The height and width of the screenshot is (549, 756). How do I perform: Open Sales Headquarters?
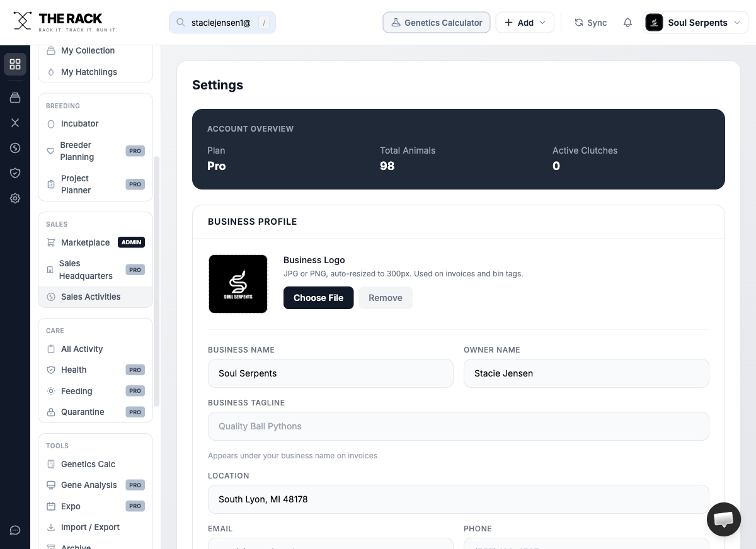coord(96,269)
